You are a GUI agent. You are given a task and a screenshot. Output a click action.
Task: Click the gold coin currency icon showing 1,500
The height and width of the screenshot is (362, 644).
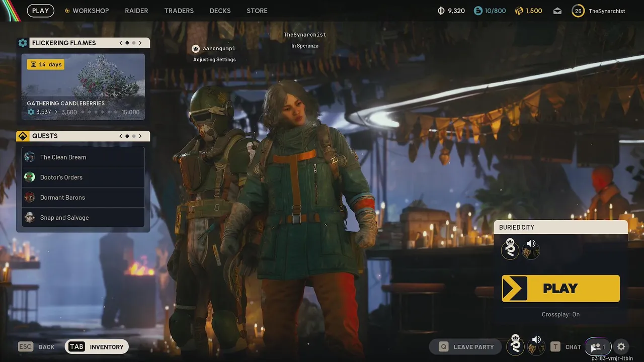coord(519,11)
